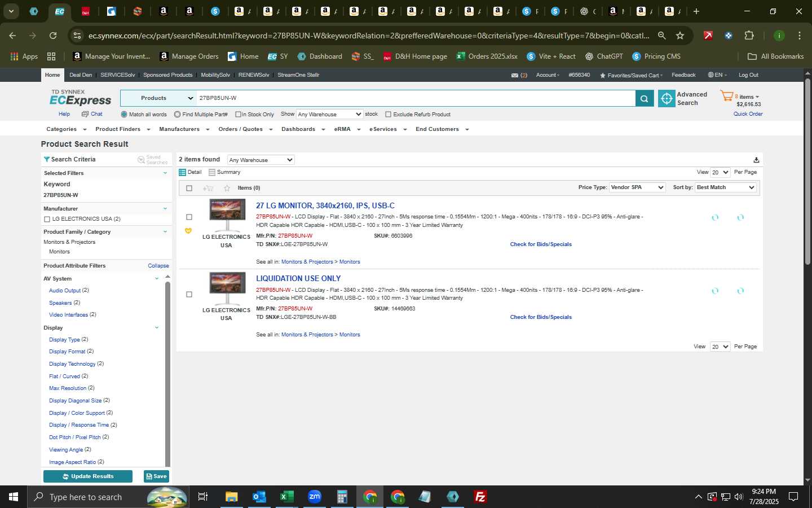Open the Product Finders menu
The width and height of the screenshot is (812, 508).
(123, 129)
